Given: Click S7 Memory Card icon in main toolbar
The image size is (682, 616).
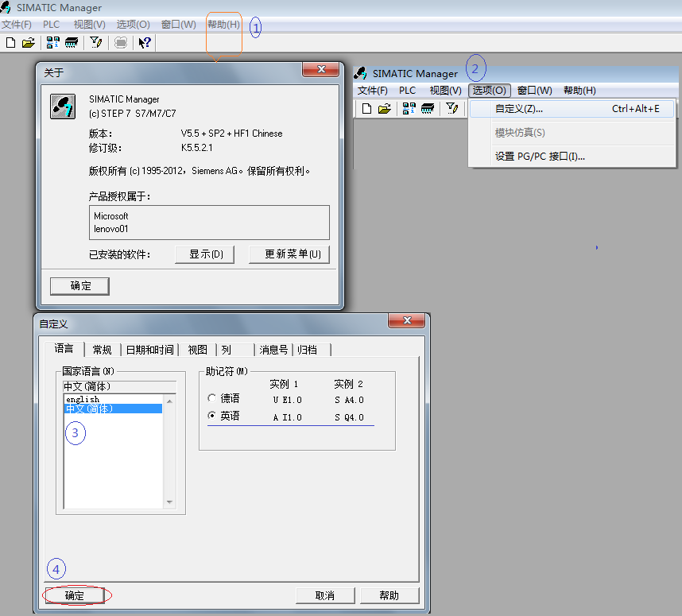Looking at the screenshot, I should click(72, 43).
